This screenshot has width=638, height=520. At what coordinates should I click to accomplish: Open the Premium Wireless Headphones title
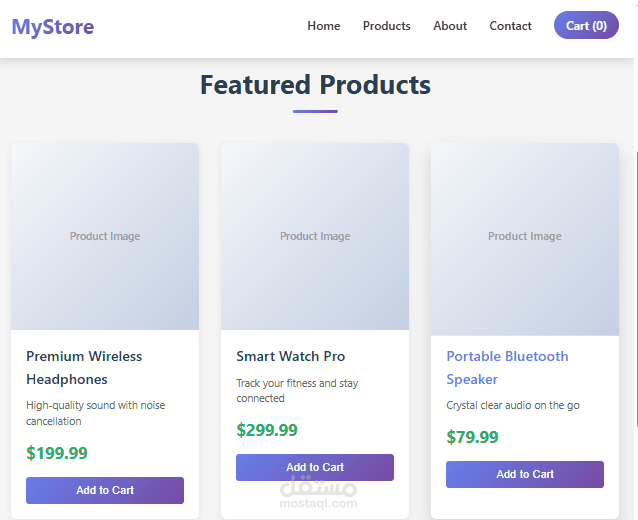(x=84, y=367)
